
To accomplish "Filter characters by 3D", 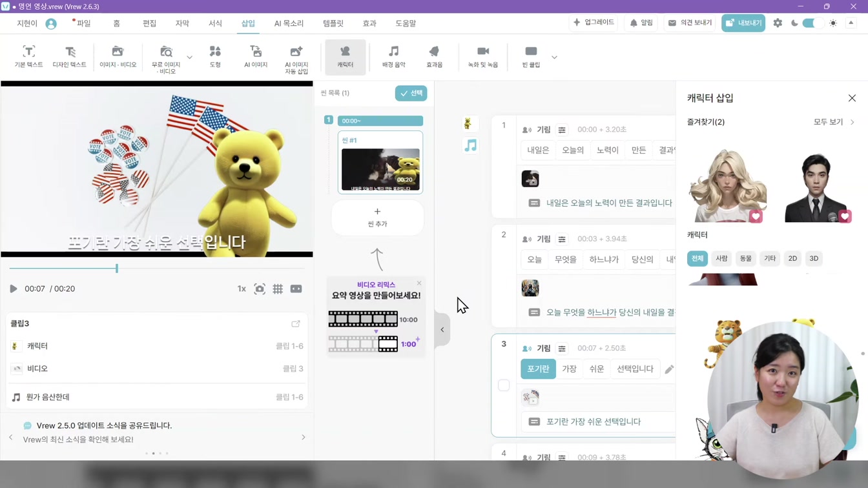I will pos(814,258).
